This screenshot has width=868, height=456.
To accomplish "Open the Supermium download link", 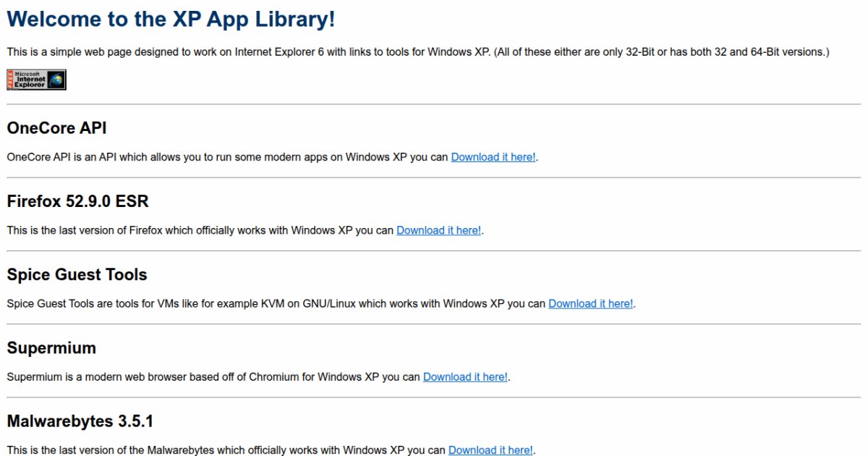I will (465, 377).
